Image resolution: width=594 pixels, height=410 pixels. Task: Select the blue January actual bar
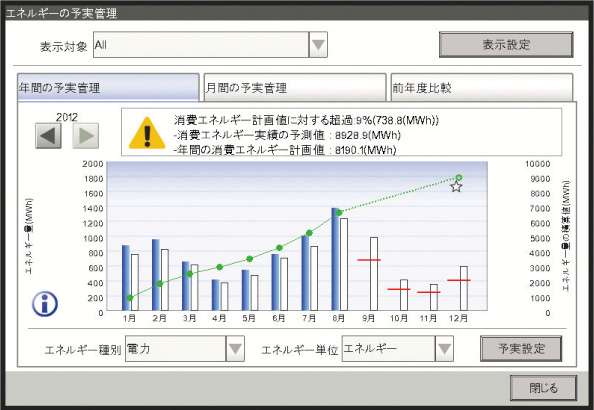[x=126, y=278]
